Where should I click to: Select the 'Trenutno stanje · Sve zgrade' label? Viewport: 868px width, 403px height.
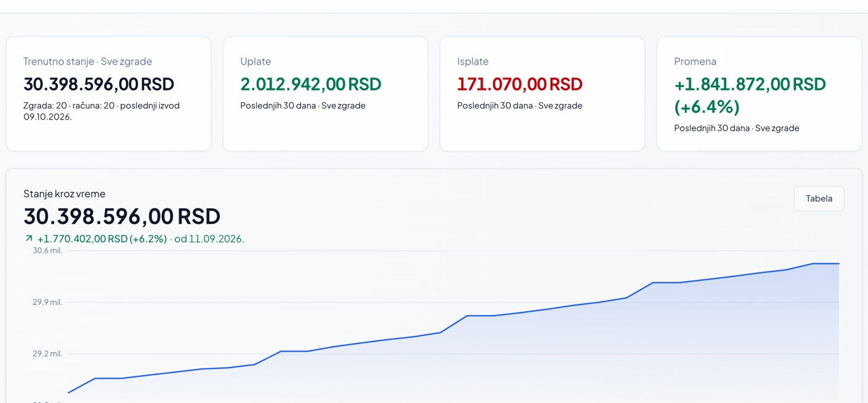click(87, 61)
